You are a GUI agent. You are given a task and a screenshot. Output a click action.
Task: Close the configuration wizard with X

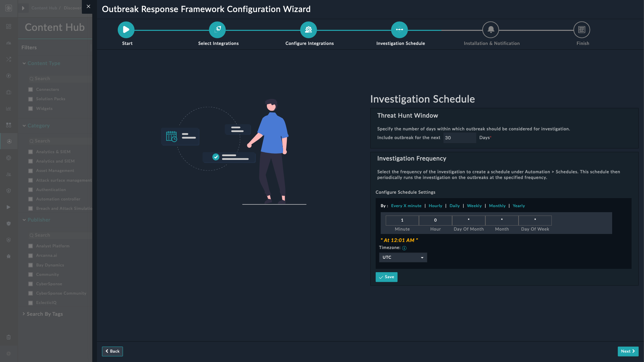(89, 6)
